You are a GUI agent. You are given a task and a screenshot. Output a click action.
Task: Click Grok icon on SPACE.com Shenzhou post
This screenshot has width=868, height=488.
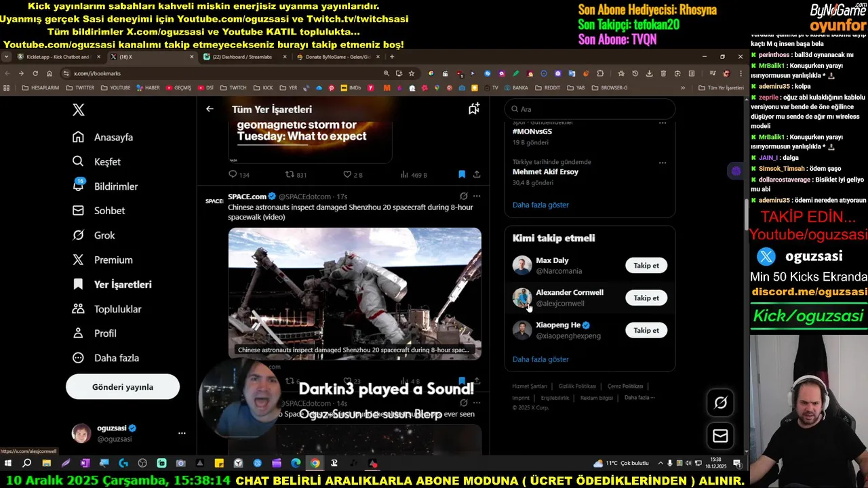point(464,196)
